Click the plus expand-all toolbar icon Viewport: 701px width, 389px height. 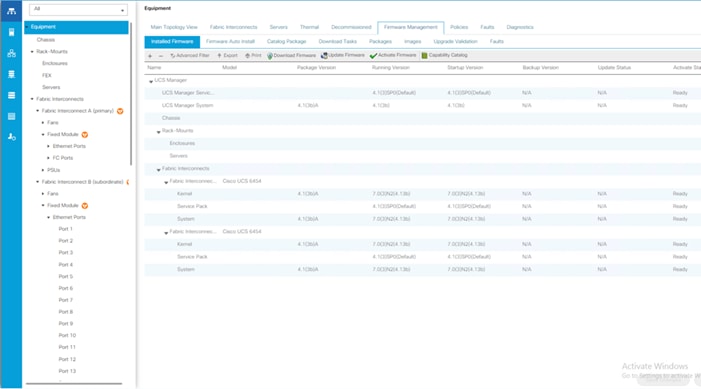coord(150,55)
